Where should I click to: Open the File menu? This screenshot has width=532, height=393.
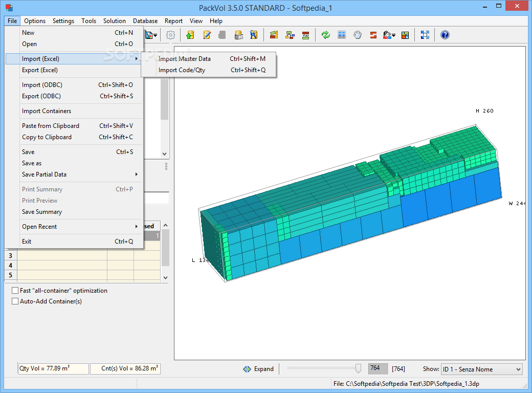tap(12, 20)
